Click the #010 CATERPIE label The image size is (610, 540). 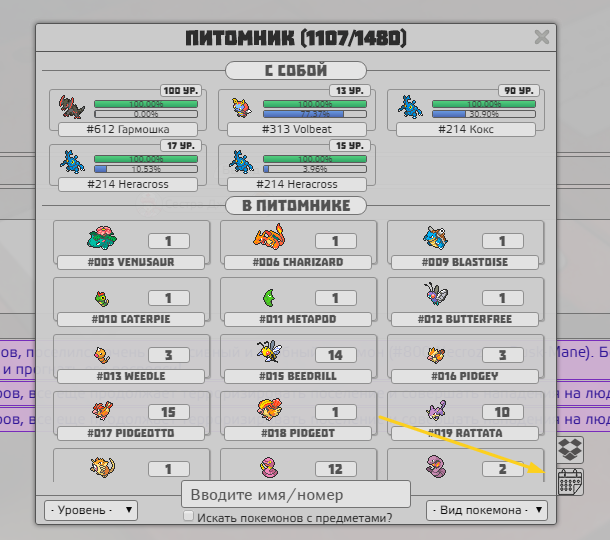pyautogui.click(x=131, y=319)
